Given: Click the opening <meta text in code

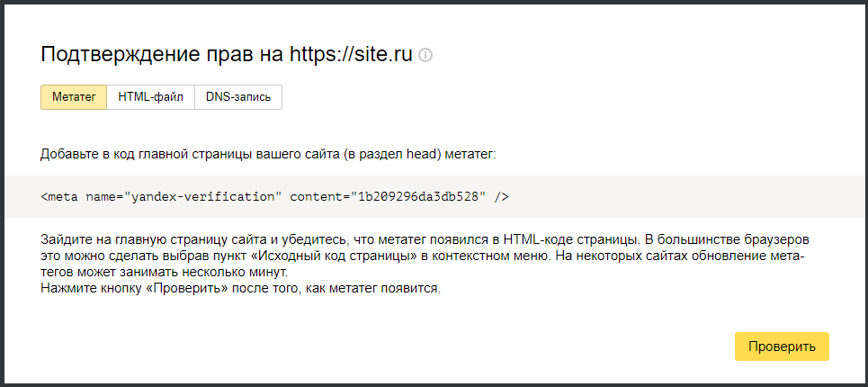Looking at the screenshot, I should [59, 196].
